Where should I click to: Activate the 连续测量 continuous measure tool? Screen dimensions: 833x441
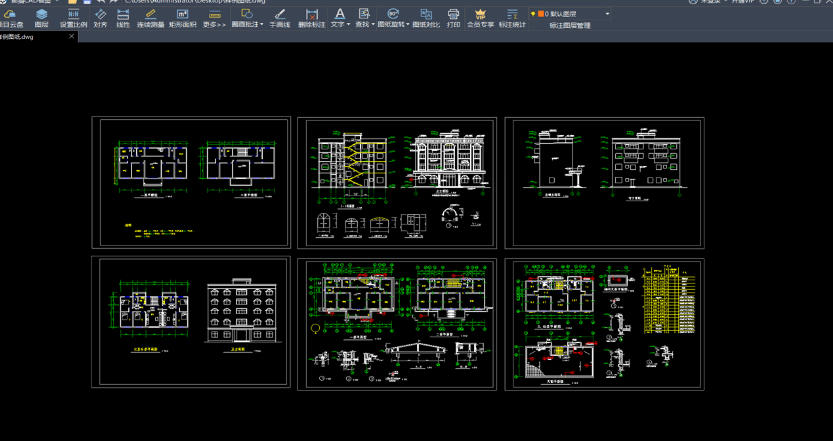coord(150,17)
